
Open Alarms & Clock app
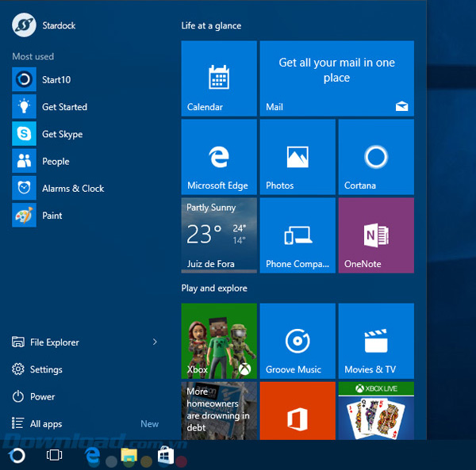pos(72,189)
